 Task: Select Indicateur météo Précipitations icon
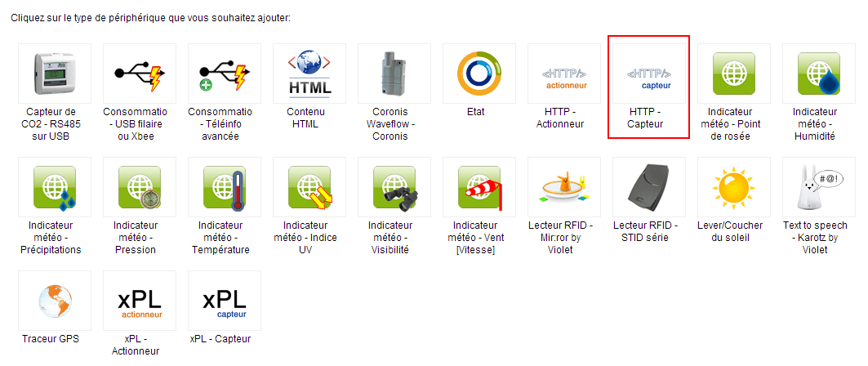tap(55, 187)
